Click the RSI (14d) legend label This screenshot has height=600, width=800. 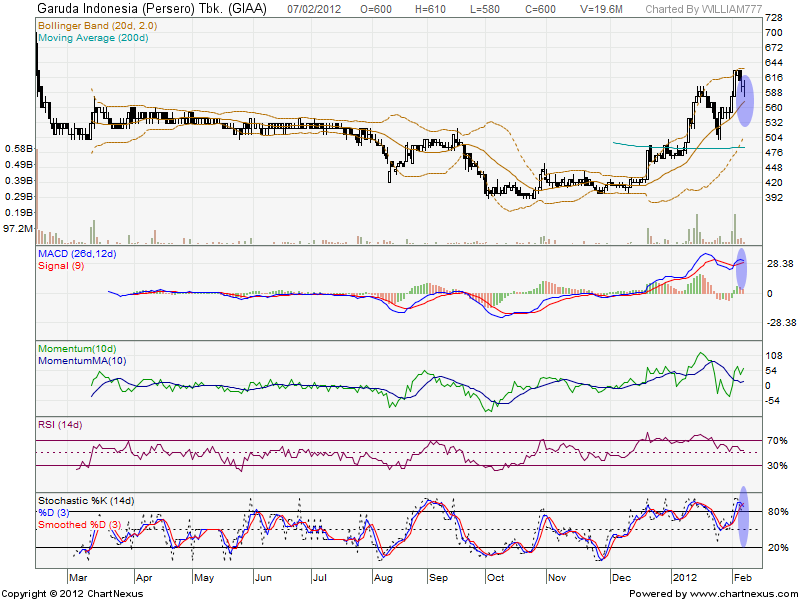(60, 424)
